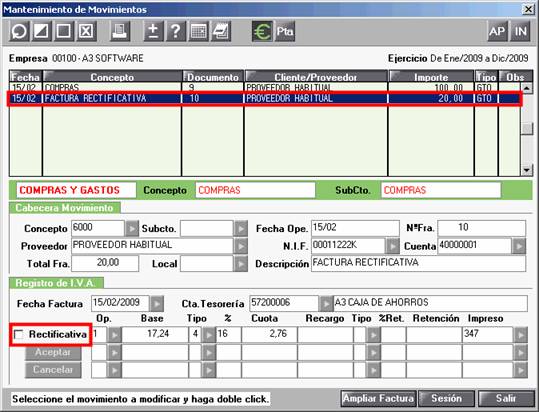
Task: Click the Registro de I.V.A. section label
Action: pos(56,283)
